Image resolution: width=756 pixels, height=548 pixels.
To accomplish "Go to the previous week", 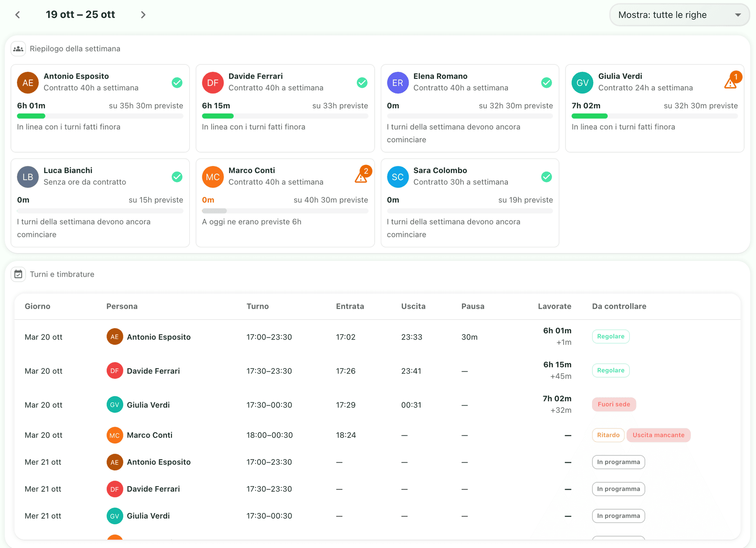I will [17, 15].
